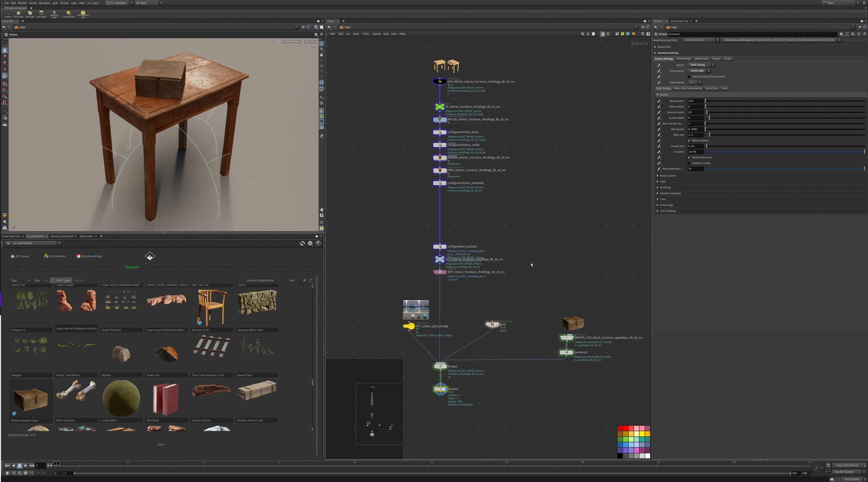Viewport: 868px width, 482px height.
Task: Toggle the Alpha shadows checkbox
Action: click(689, 141)
